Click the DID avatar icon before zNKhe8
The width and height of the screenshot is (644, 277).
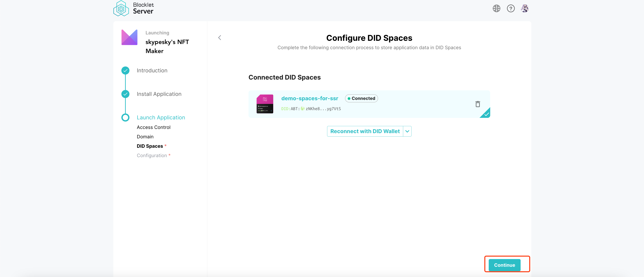pos(303,108)
